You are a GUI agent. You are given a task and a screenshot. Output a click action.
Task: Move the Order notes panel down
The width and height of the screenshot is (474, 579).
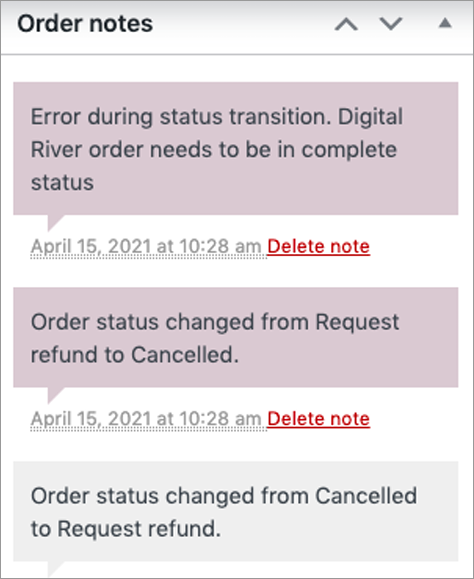click(391, 24)
